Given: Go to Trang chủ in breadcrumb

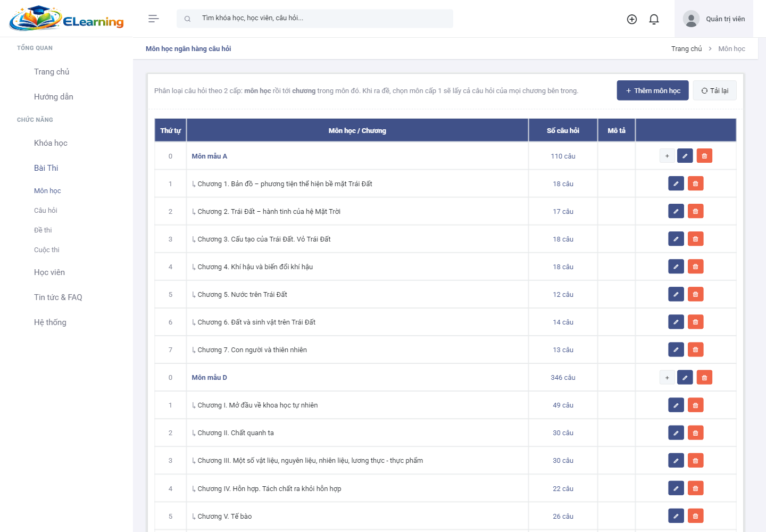Looking at the screenshot, I should point(686,48).
